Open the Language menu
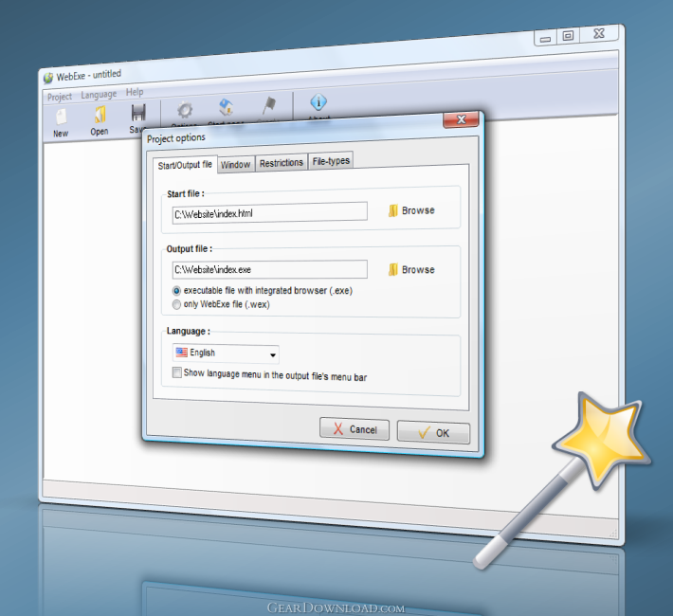The width and height of the screenshot is (673, 616). pos(99,94)
